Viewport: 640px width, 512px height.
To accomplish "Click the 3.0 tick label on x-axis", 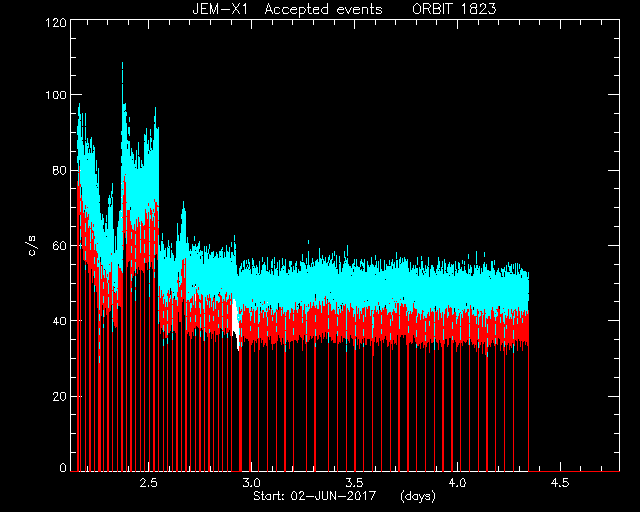I will point(251,483).
